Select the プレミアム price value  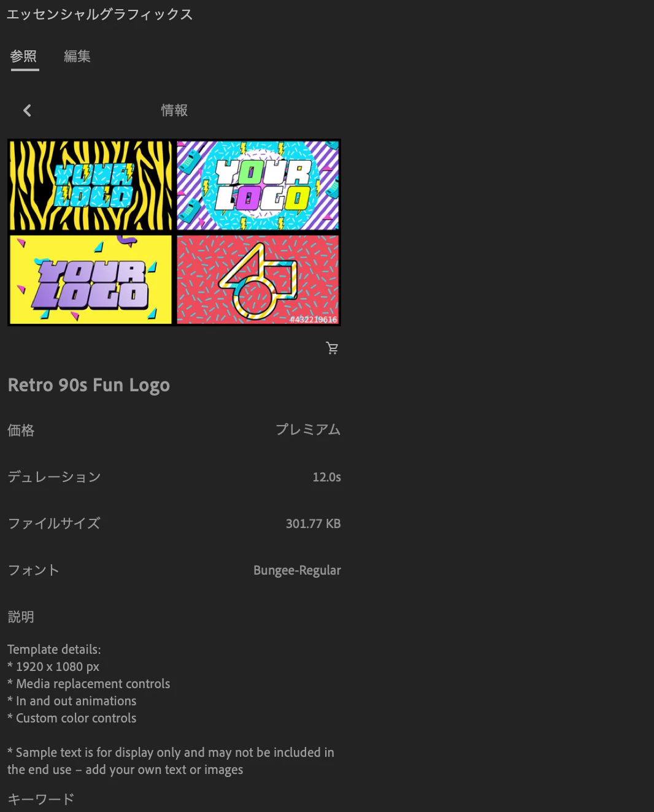tap(308, 429)
